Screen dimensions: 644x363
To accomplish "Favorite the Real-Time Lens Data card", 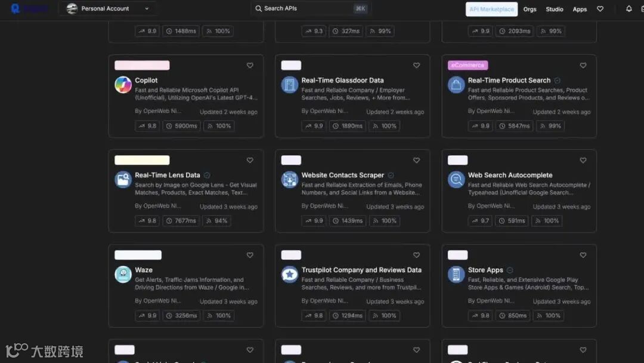I will [x=250, y=161].
